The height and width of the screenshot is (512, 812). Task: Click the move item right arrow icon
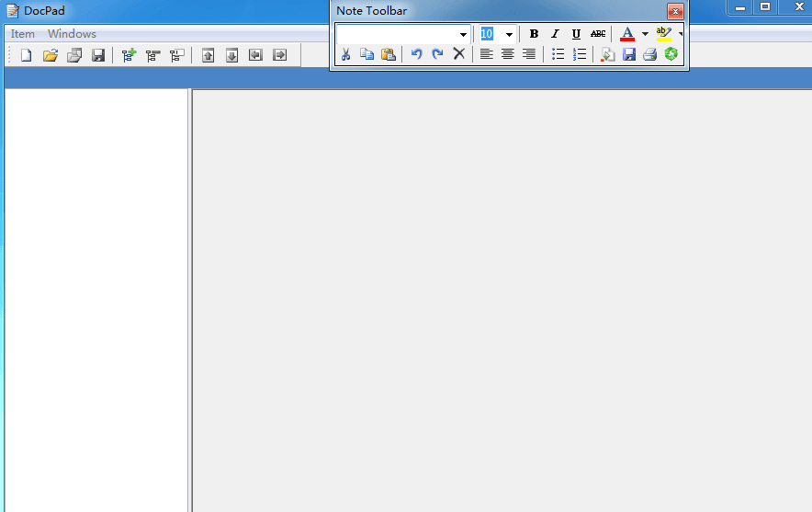tap(279, 55)
